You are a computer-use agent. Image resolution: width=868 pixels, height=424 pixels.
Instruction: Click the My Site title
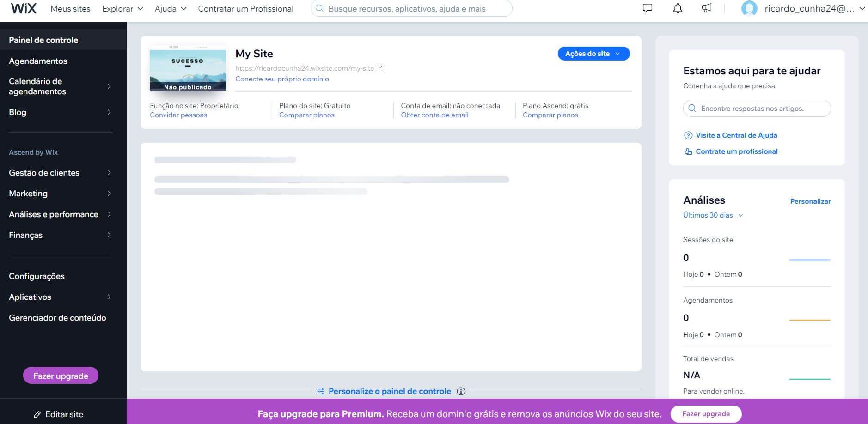tap(254, 54)
